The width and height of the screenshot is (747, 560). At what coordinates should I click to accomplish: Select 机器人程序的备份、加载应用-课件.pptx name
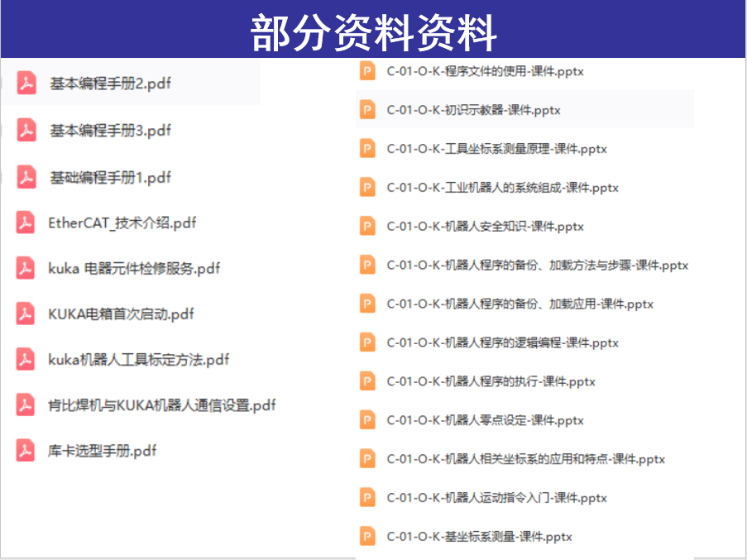coord(520,304)
